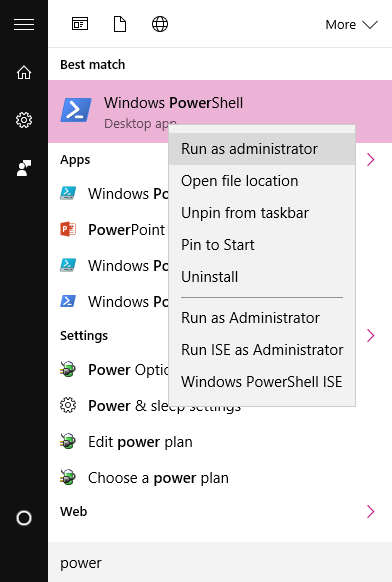Expand the Apps category arrow
The image size is (392, 582).
coord(370,160)
